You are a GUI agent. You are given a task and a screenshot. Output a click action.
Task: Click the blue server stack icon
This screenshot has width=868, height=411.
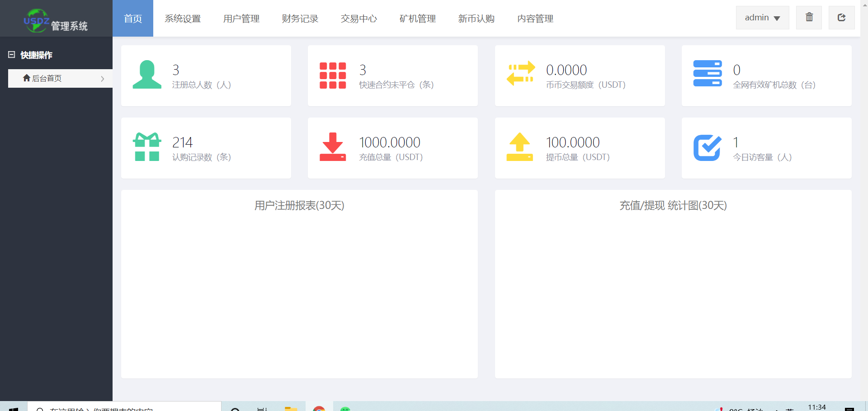tap(708, 73)
